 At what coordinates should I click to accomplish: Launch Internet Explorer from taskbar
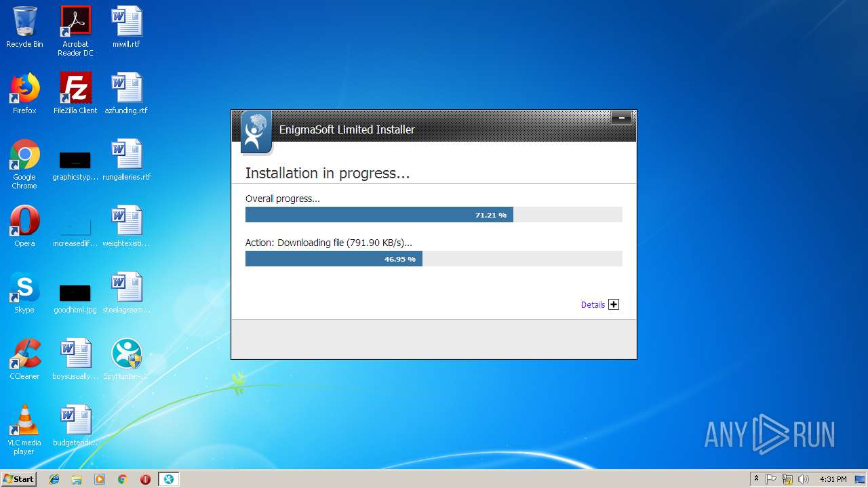pos(54,479)
